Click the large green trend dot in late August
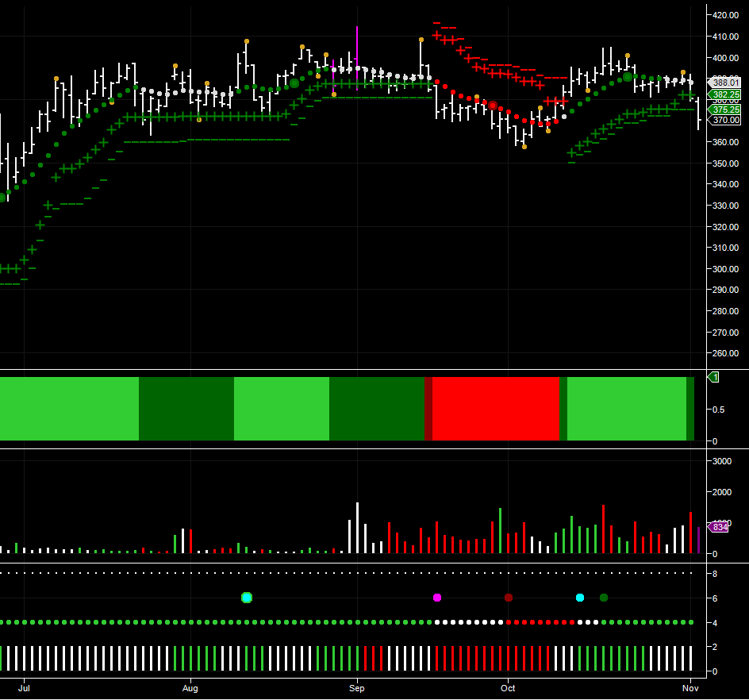Screen dimensions: 749x700 click(294, 83)
